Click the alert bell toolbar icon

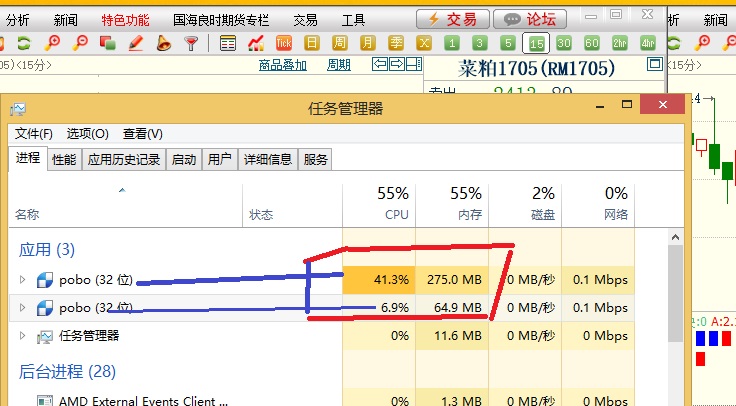coord(163,43)
